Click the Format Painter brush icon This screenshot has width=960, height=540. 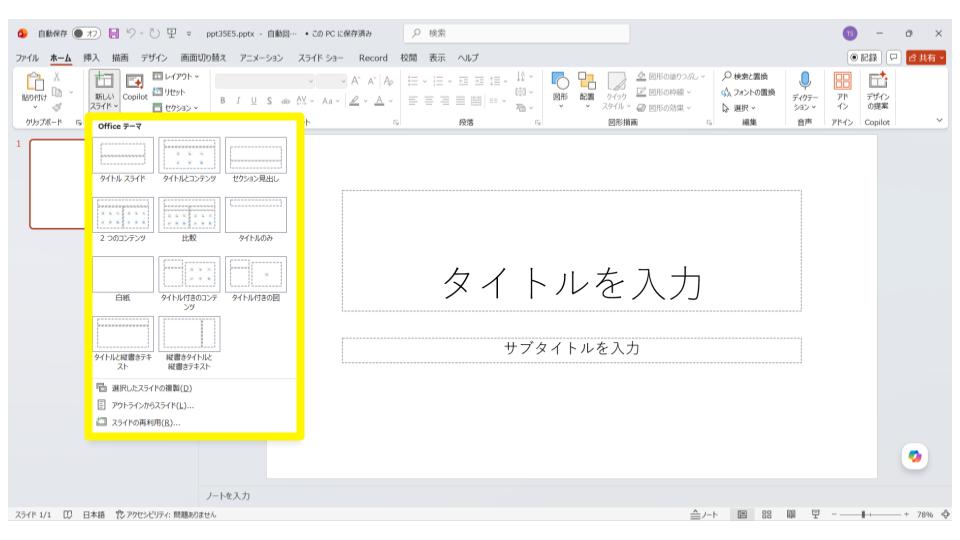[x=56, y=107]
